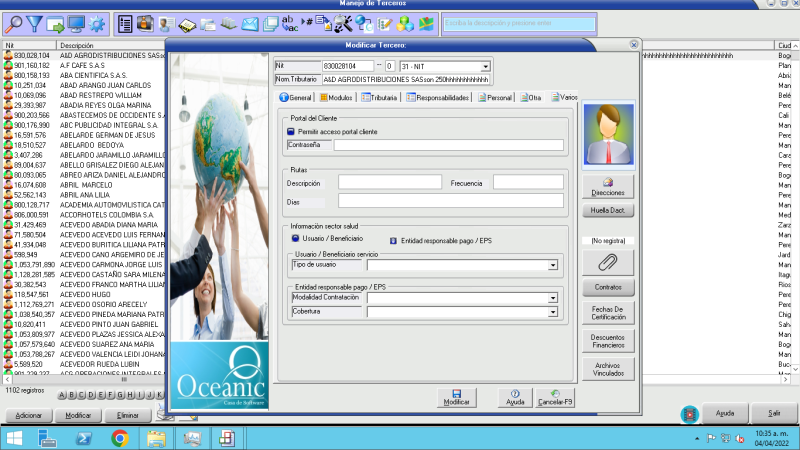
Task: Click the checklist with pencil icon
Action: point(385,24)
